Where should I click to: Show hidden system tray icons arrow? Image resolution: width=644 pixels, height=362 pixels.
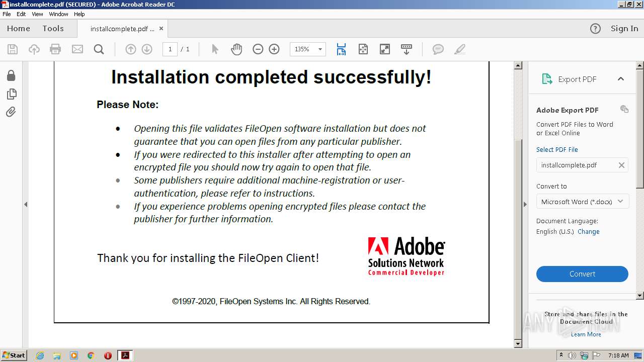pyautogui.click(x=561, y=355)
